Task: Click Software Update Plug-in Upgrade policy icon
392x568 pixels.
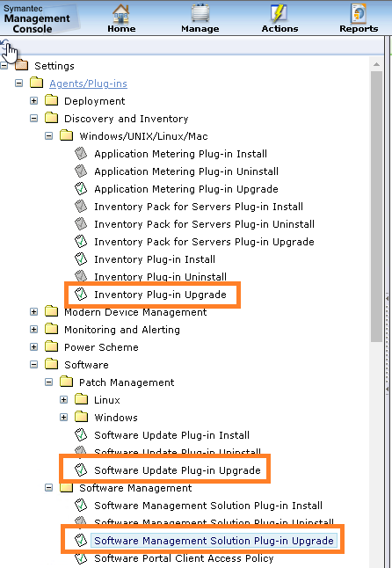Action: click(x=81, y=470)
